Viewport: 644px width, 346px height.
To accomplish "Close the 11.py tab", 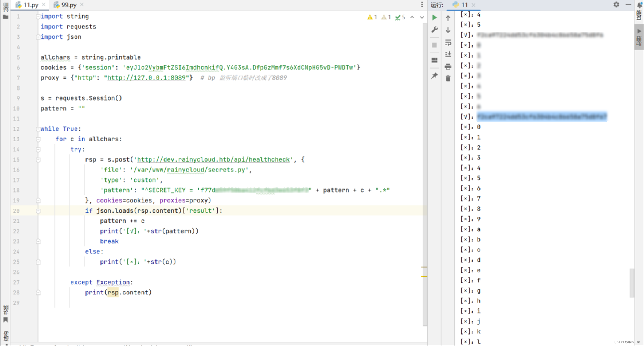I will point(44,5).
